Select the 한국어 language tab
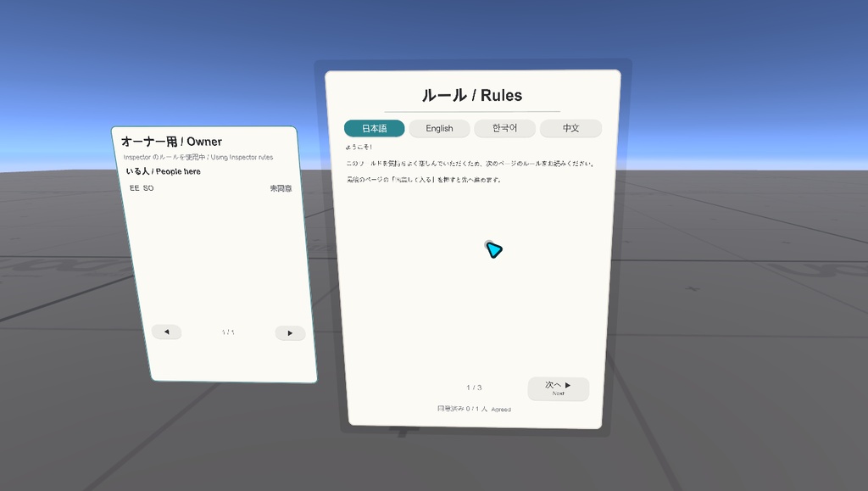This screenshot has height=491, width=868. point(505,128)
